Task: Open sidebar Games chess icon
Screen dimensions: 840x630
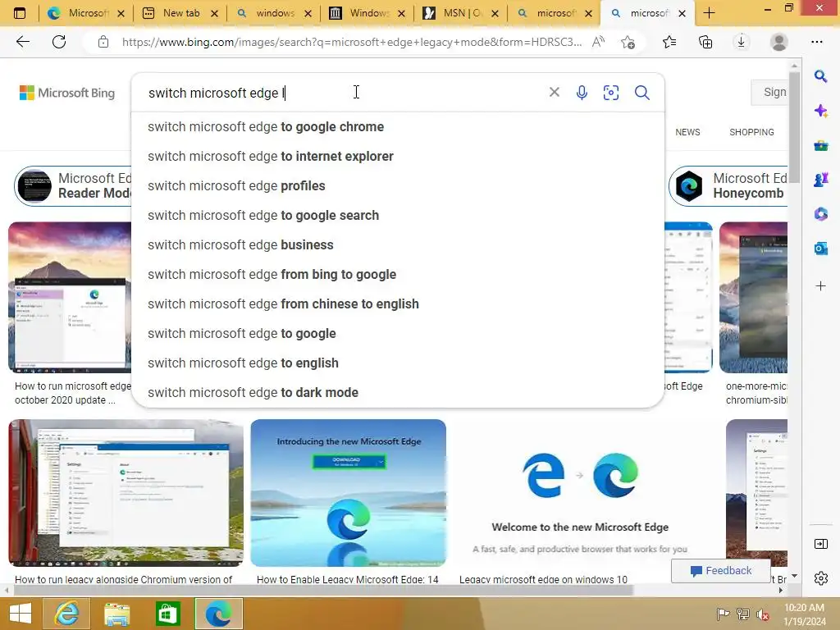Action: (x=820, y=180)
